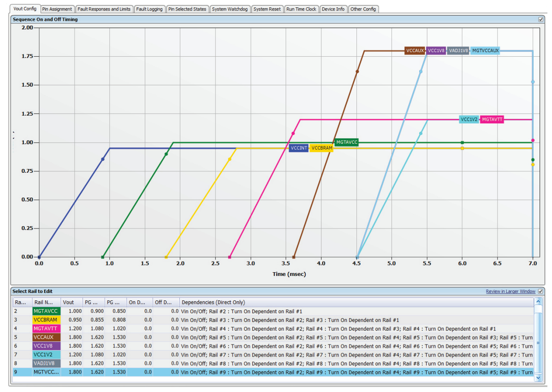
Task: Go to the System Watchdog tab
Action: [229, 9]
